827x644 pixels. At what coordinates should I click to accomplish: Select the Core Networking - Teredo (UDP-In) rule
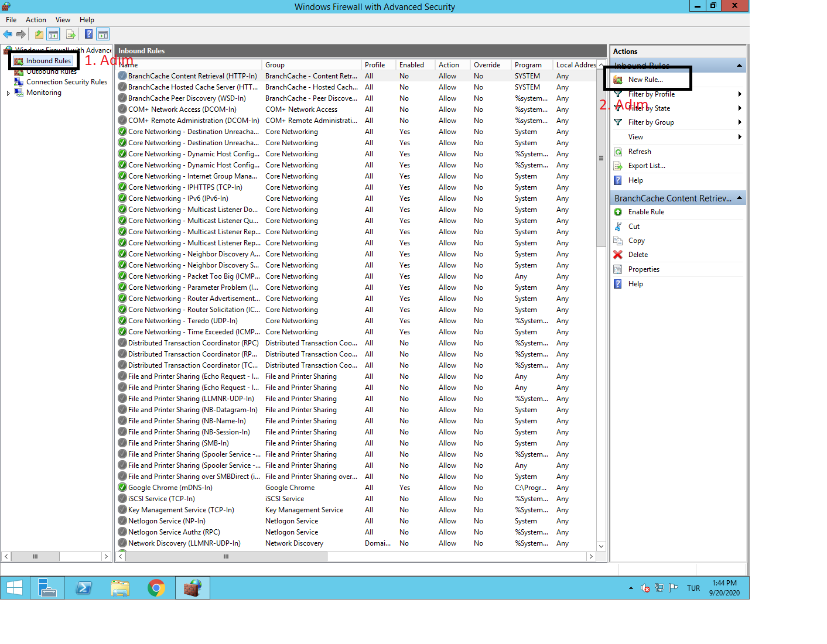click(x=183, y=321)
